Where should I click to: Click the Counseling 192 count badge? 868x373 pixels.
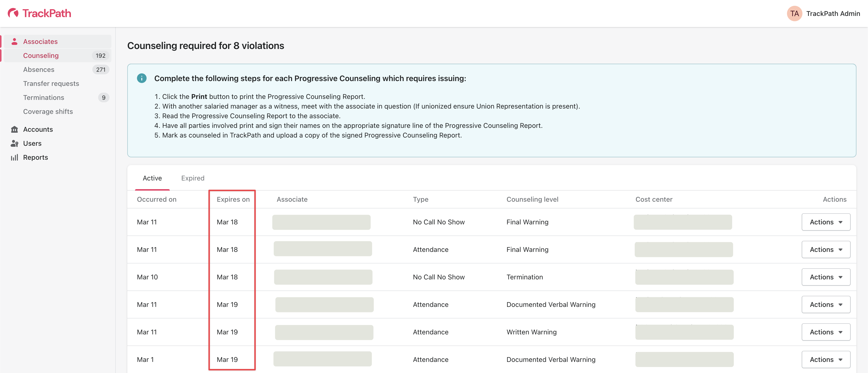click(100, 56)
